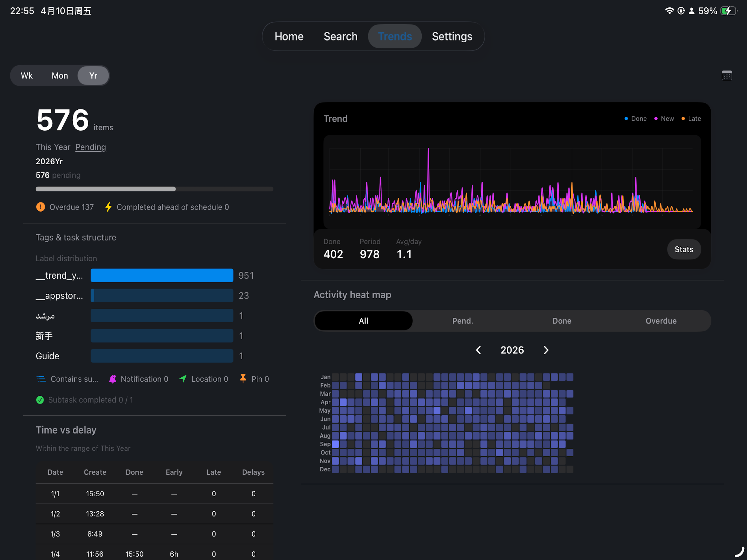Open the calendar icon at top right

point(726,75)
